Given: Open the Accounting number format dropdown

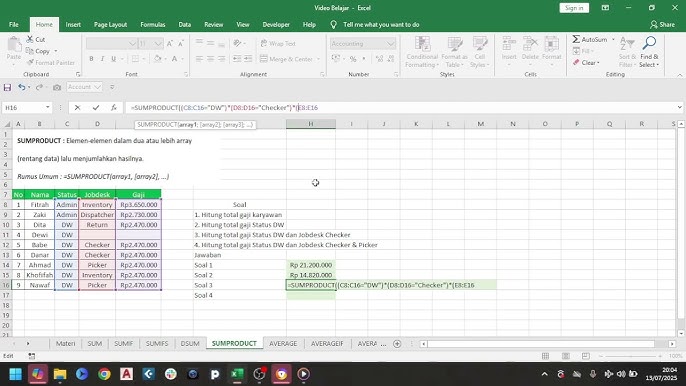Looking at the screenshot, I should coord(390,44).
